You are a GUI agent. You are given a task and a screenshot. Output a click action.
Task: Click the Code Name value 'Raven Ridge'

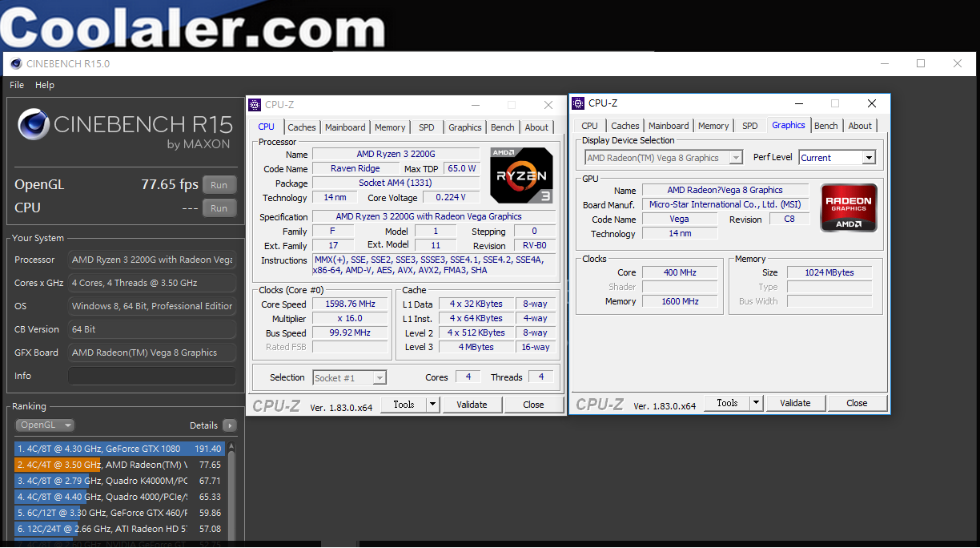click(x=356, y=169)
